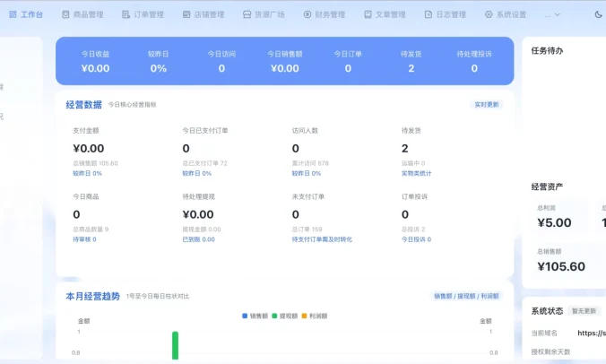The height and width of the screenshot is (364, 606).
Task: Click the green bar in trend chart
Action: tap(175, 345)
